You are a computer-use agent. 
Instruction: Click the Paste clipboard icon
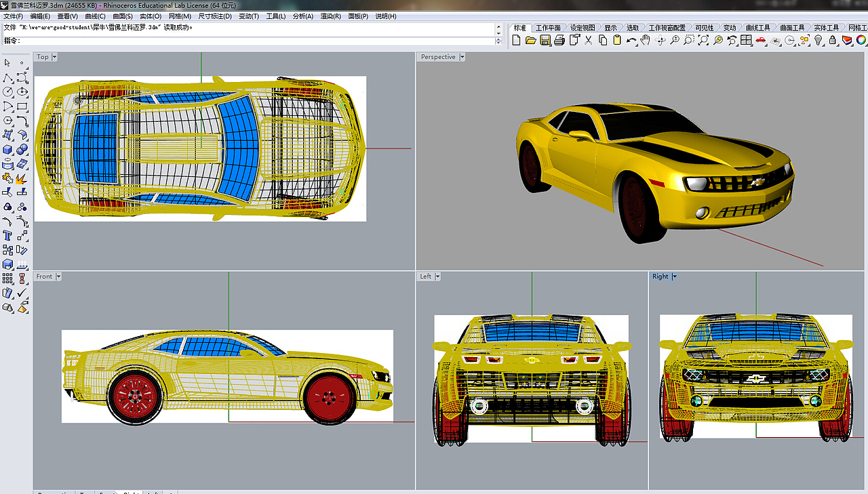point(616,41)
